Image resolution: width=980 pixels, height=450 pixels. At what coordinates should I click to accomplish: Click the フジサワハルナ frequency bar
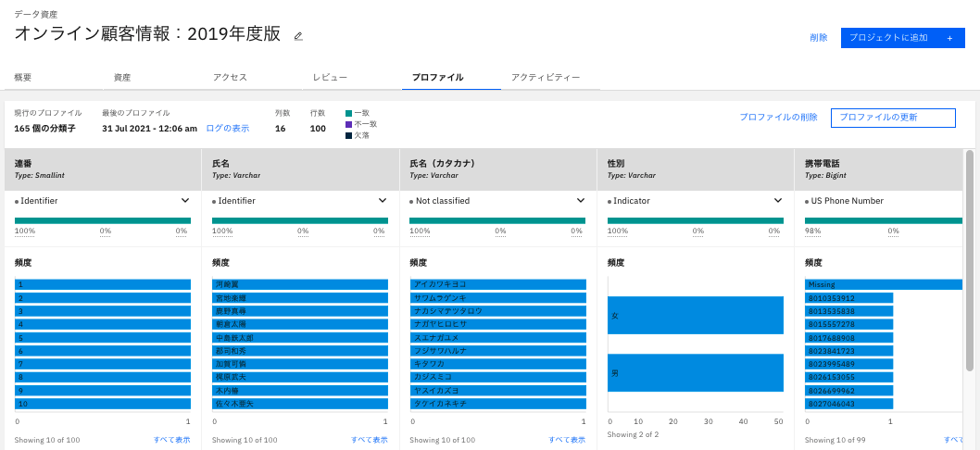[x=498, y=351]
